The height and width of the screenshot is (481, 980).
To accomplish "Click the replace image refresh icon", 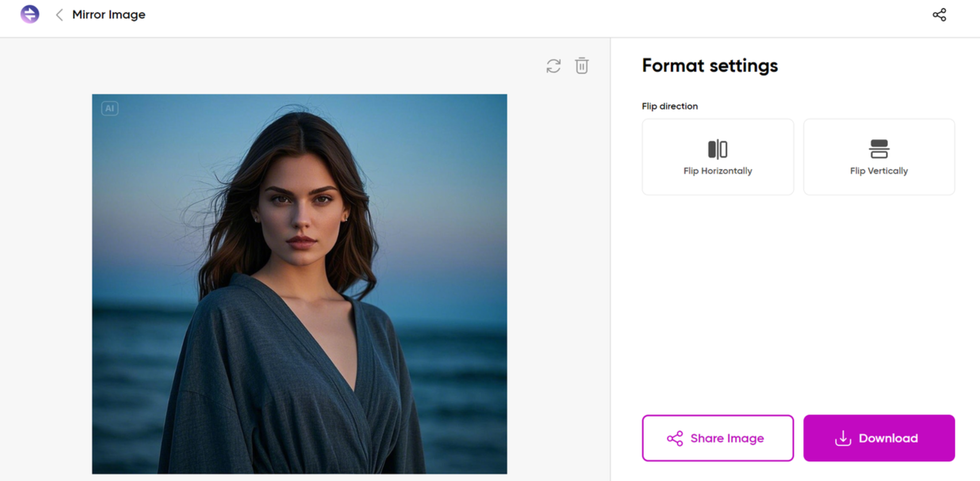I will (x=553, y=66).
